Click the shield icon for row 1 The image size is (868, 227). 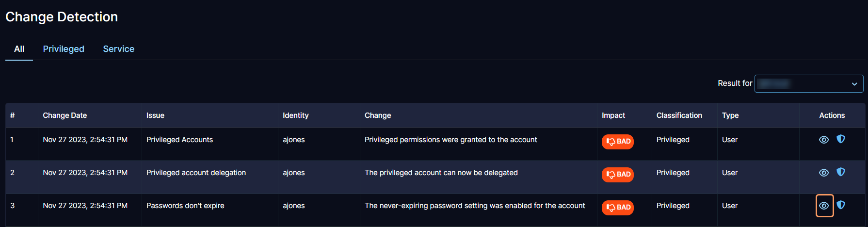841,139
